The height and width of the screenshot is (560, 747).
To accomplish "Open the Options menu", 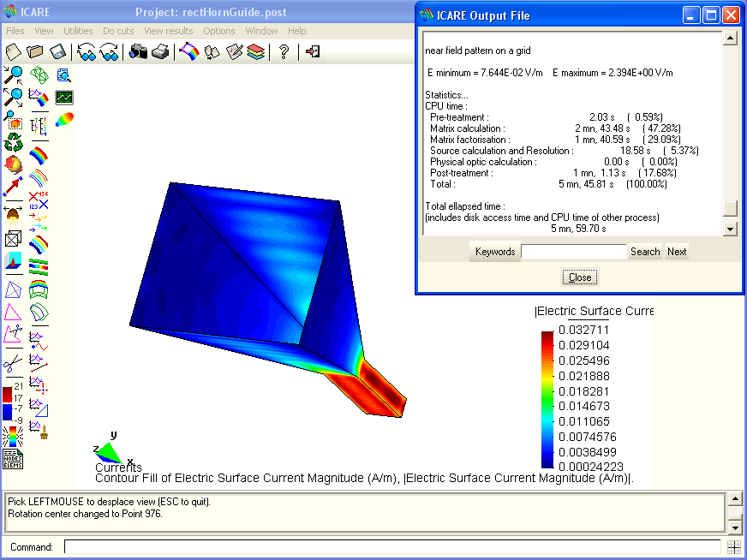I will [x=219, y=31].
